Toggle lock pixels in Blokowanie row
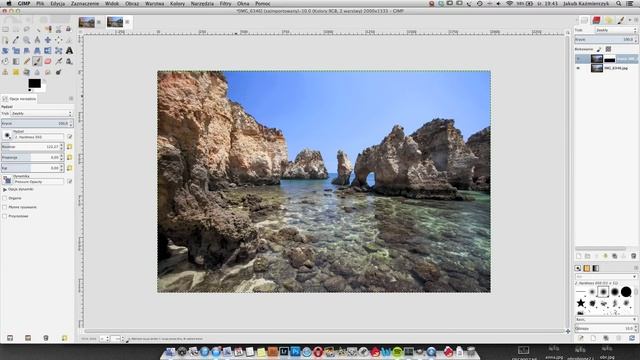Image resolution: width=640 pixels, height=360 pixels. click(x=599, y=49)
